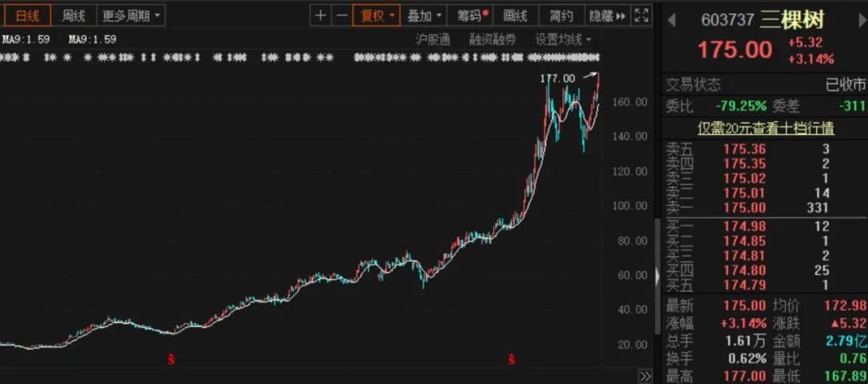Click stock code 603737
Image resolution: width=868 pixels, height=384 pixels.
click(x=727, y=20)
